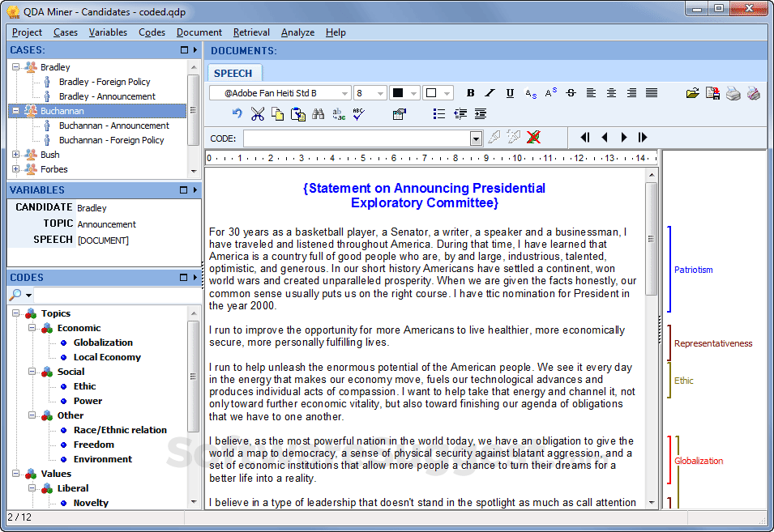Toggle the bullet list formatting
Viewport: 774px width, 532px height.
(439, 114)
